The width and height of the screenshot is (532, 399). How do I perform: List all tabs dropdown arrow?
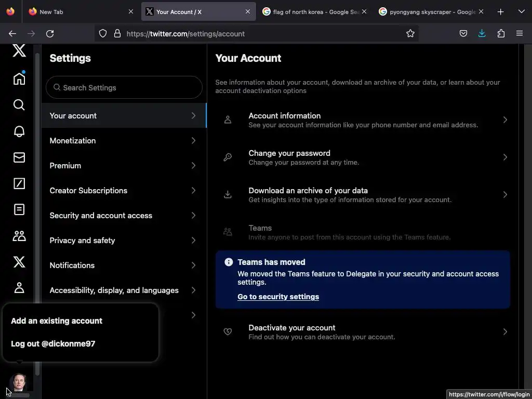click(522, 11)
